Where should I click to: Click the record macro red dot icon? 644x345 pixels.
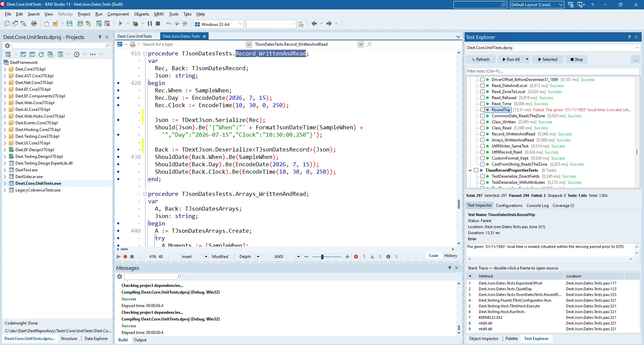(x=125, y=257)
